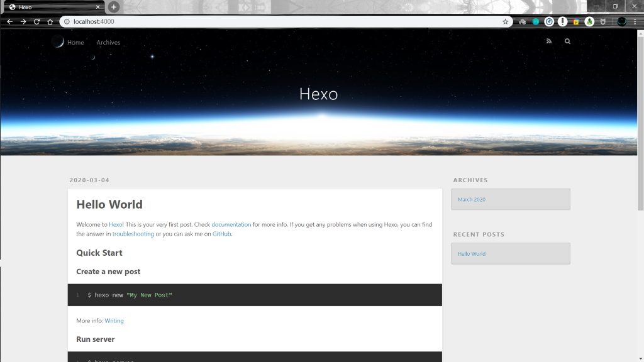Click the 'Run server' heading
Viewport: 644px width, 362px height.
96,339
